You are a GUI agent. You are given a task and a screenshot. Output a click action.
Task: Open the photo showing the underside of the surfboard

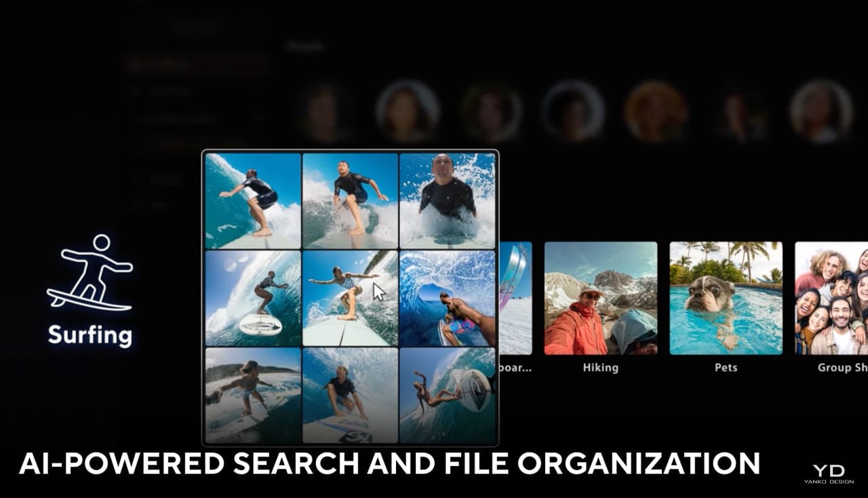[x=447, y=395]
